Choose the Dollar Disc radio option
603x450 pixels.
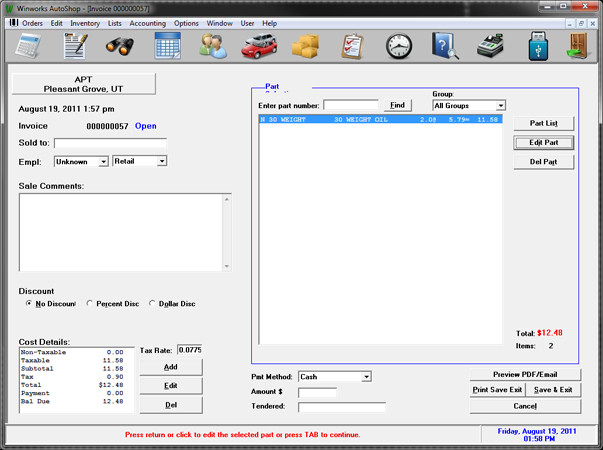152,303
